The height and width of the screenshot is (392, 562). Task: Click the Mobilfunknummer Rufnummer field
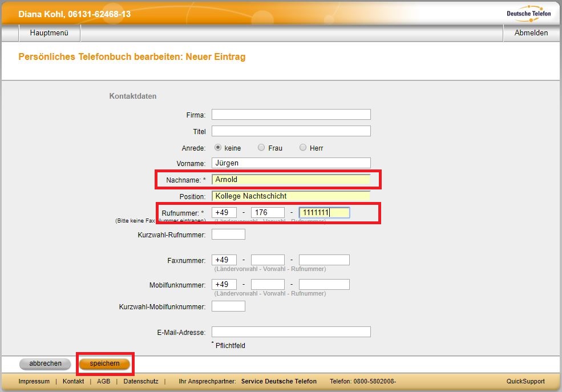point(325,285)
